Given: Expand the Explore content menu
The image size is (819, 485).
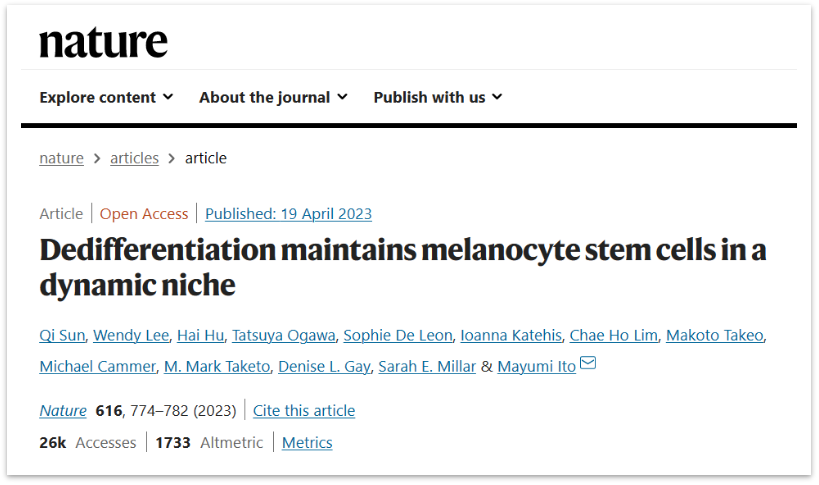Looking at the screenshot, I should [106, 97].
